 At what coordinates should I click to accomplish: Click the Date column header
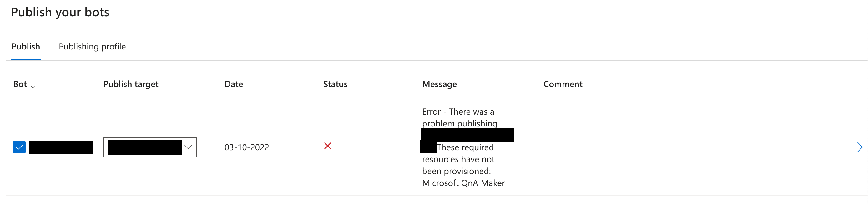(x=234, y=84)
